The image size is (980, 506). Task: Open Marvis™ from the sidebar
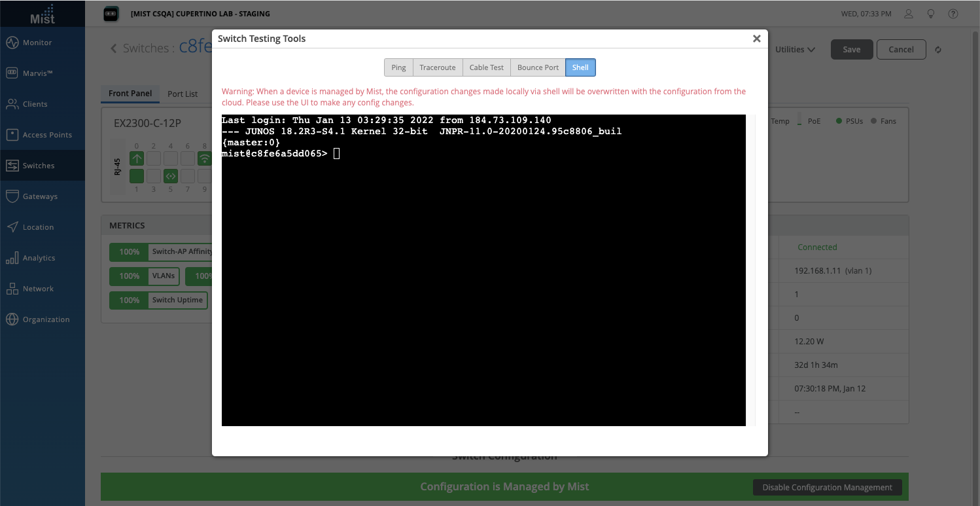click(43, 73)
